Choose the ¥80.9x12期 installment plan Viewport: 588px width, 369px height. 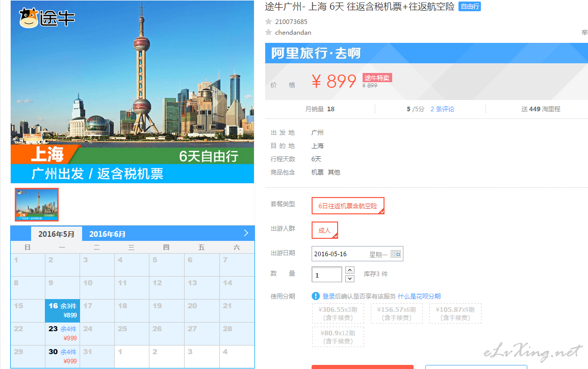[338, 337]
